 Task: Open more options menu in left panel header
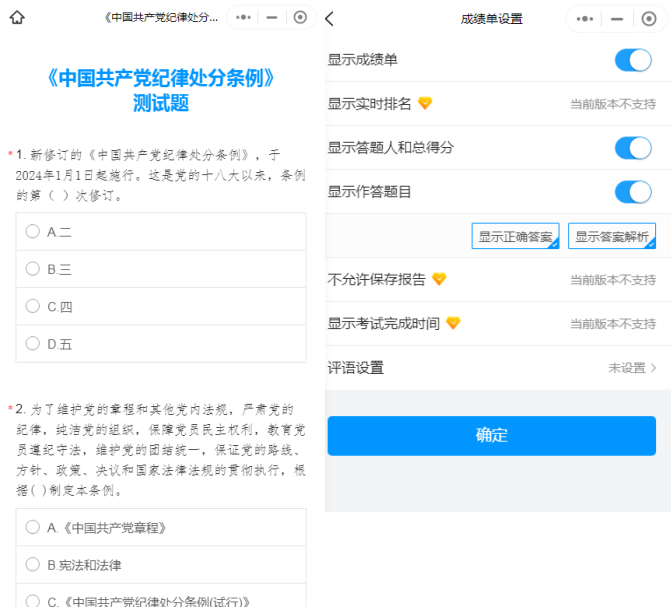[x=244, y=18]
